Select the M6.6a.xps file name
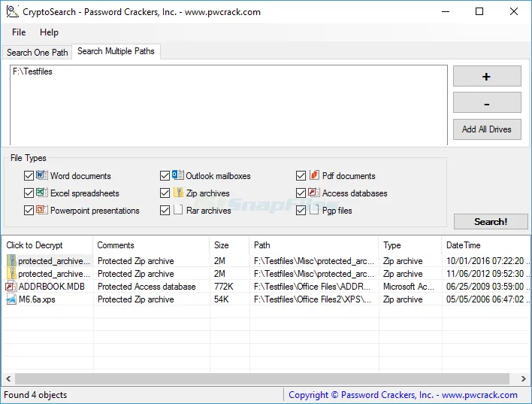The height and width of the screenshot is (404, 532). click(37, 299)
